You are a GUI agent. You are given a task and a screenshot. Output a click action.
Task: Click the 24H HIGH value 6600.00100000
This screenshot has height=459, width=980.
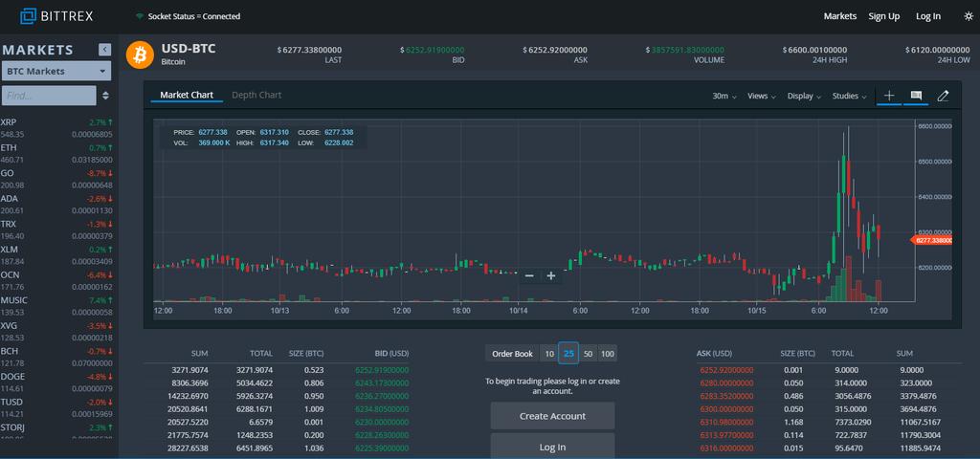(814, 50)
